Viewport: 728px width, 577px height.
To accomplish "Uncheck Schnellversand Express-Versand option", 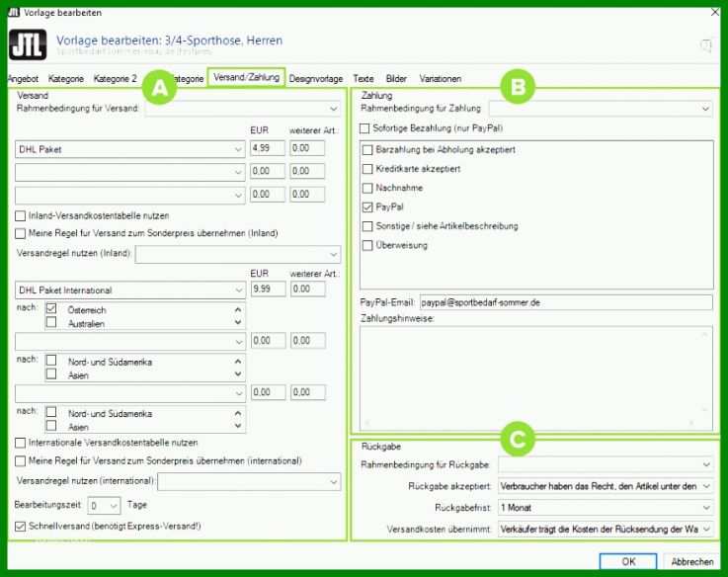I will tap(20, 527).
